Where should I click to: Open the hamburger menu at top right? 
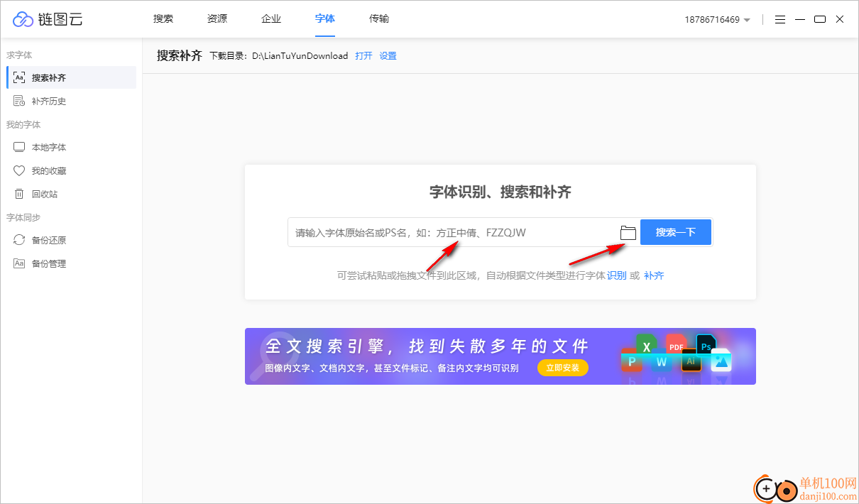pyautogui.click(x=779, y=19)
